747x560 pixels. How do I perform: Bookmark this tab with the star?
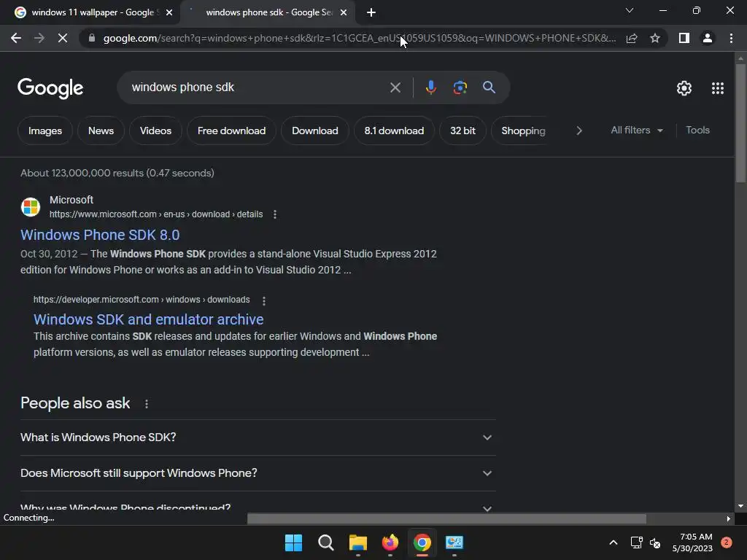tap(655, 38)
